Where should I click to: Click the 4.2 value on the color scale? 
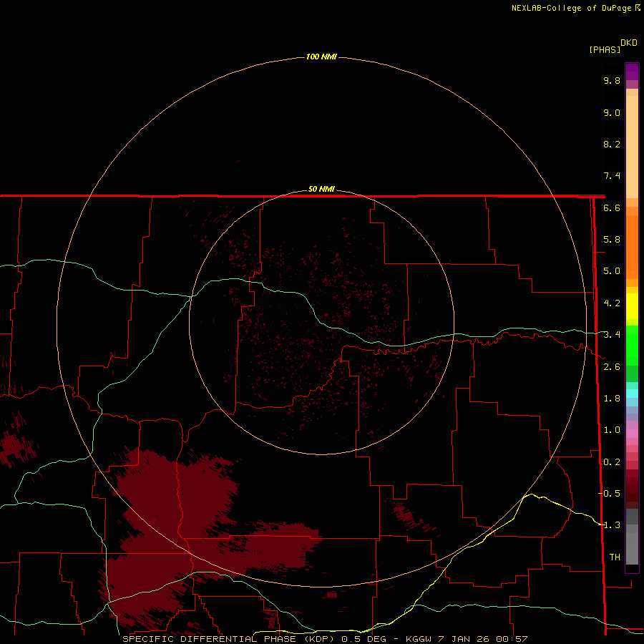click(x=612, y=303)
